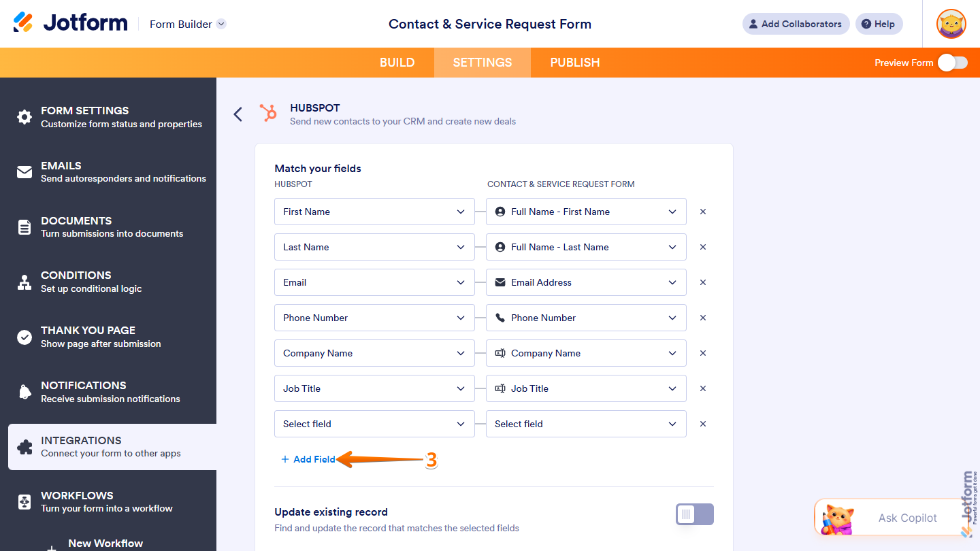Screen dimensions: 980x551
Task: Remove the First Name mapping row
Action: click(x=703, y=212)
